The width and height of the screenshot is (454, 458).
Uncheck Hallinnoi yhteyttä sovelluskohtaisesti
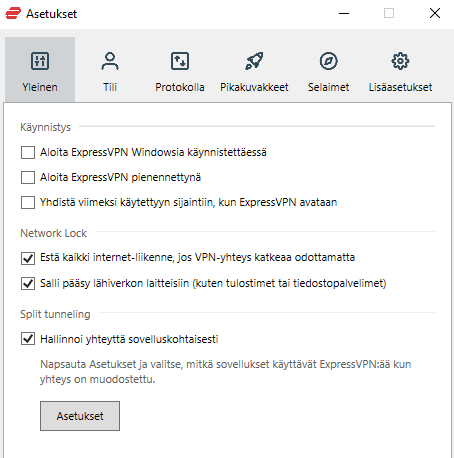coord(28,339)
